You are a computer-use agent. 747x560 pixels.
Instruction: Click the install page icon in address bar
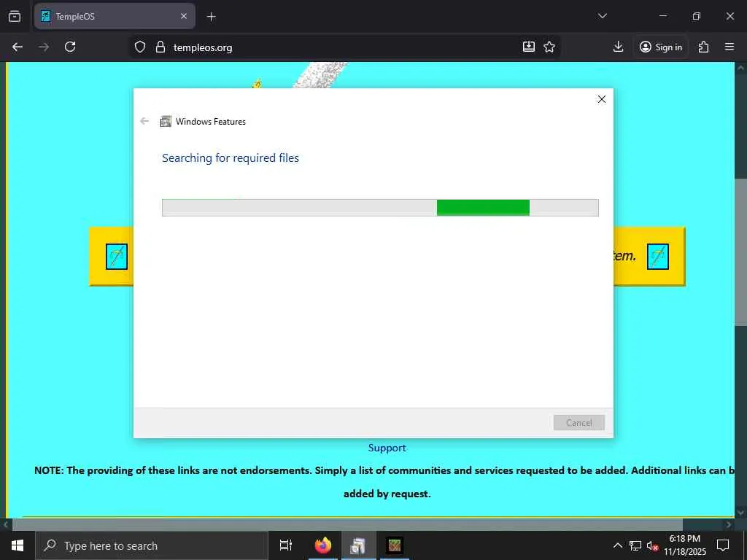pos(529,47)
